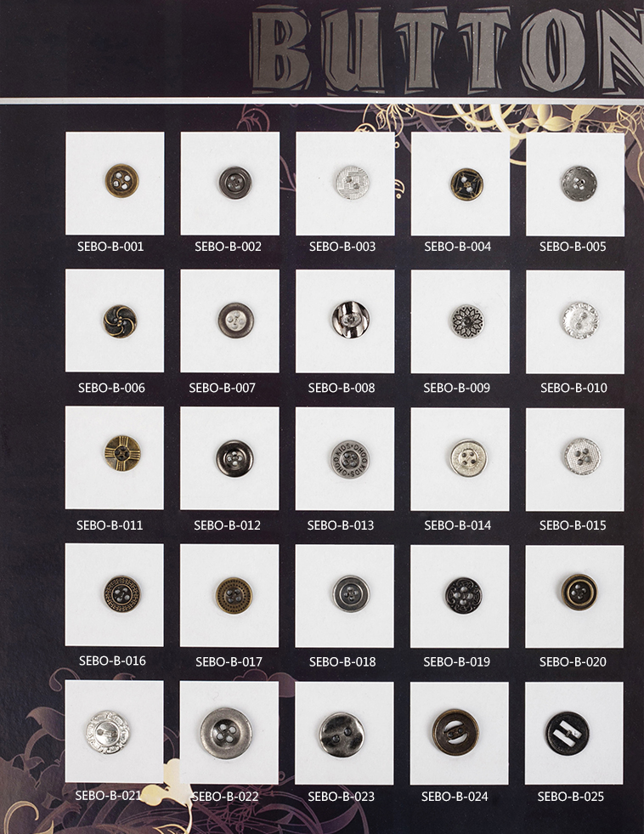Click the SEBO-B-011 cross pattern brass button
Viewport: 644px width, 834px height.
coord(122,452)
